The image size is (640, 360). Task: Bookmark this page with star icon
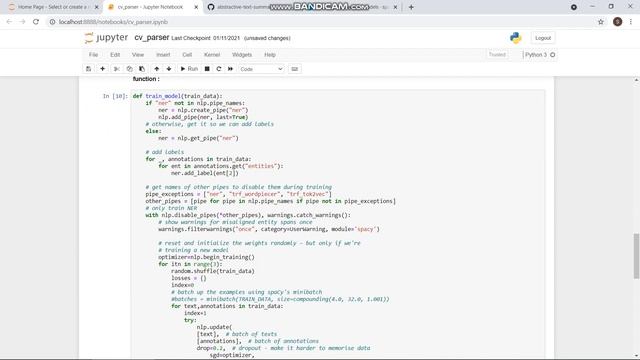coord(601,22)
